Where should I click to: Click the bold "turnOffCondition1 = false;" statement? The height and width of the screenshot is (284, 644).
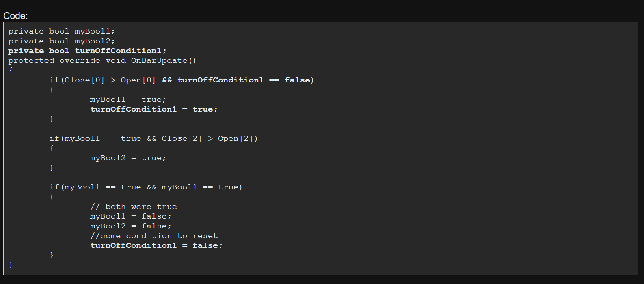(156, 245)
